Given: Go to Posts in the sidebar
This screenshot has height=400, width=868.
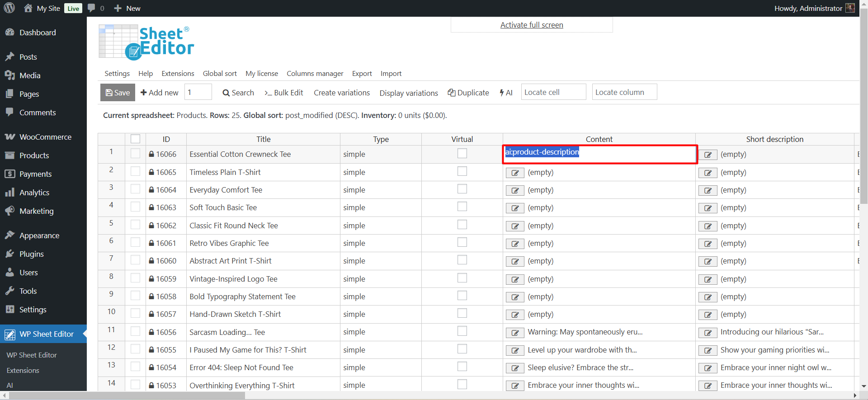Looking at the screenshot, I should 28,57.
